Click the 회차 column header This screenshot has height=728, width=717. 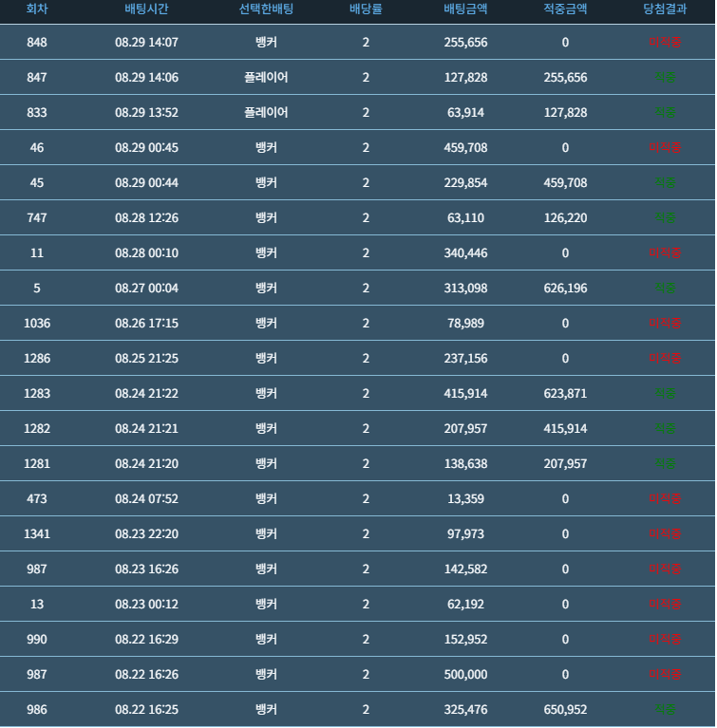tap(37, 9)
